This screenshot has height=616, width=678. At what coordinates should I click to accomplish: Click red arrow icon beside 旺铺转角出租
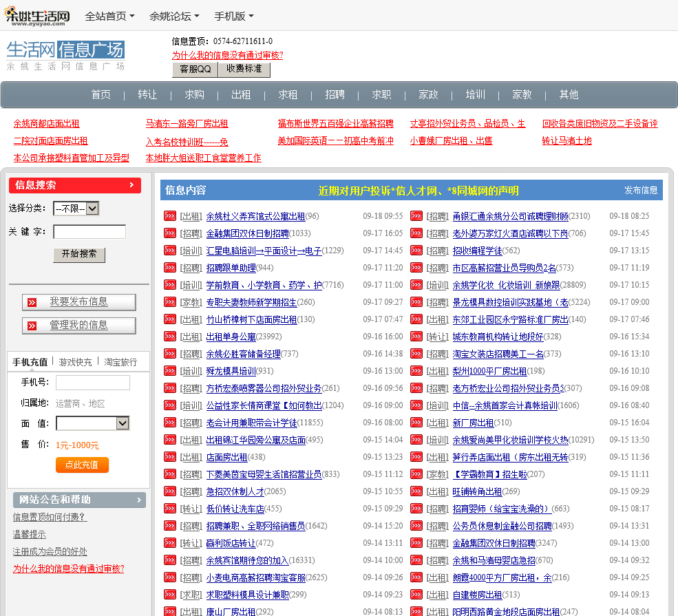click(x=416, y=491)
